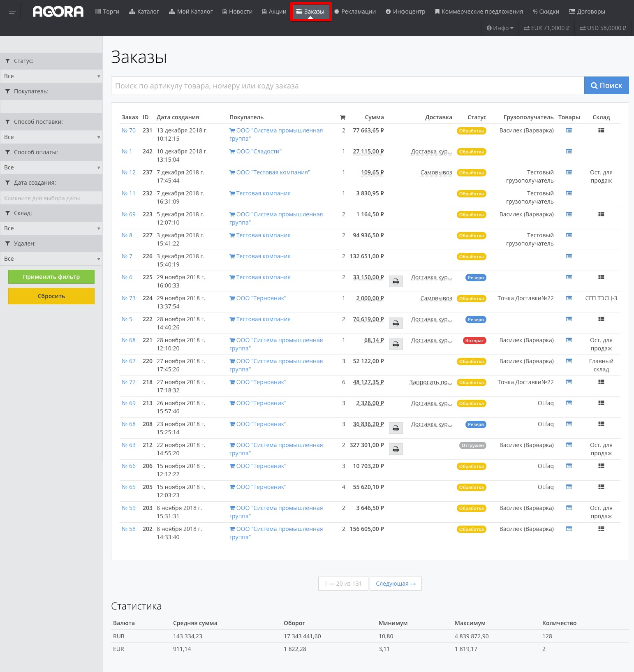Image resolution: width=634 pixels, height=672 pixels.
Task: Open warehouse list icon for order ID 231
Action: click(601, 130)
